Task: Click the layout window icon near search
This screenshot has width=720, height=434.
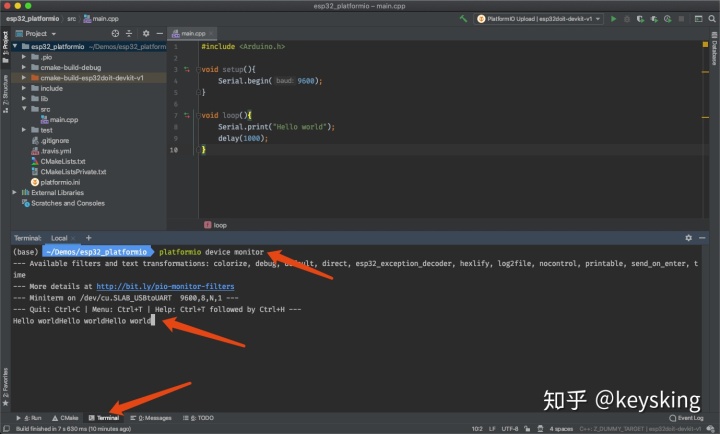Action: coord(698,19)
